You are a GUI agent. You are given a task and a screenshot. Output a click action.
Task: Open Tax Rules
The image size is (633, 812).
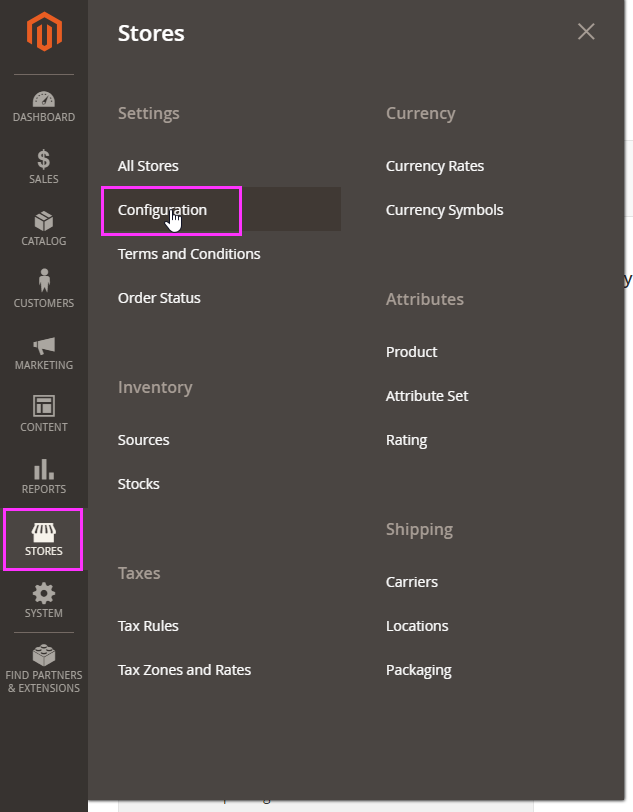(148, 626)
